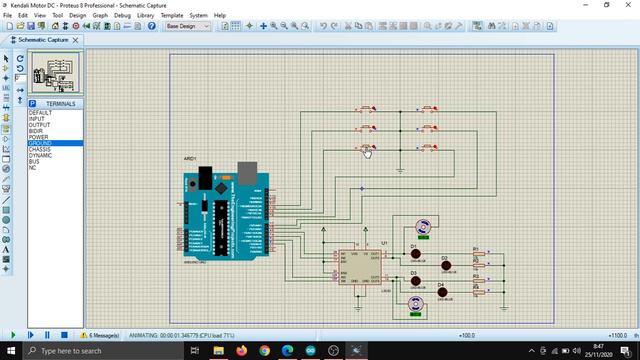Select the 2D Graphics Circle tool
Image resolution: width=640 pixels, height=360 pixels.
tap(6, 220)
